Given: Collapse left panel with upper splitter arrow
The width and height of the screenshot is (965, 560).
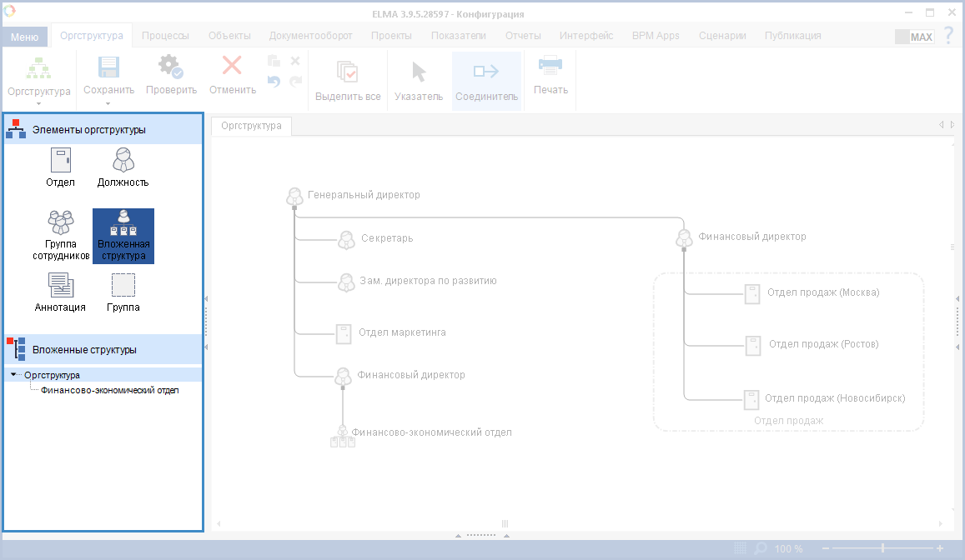Looking at the screenshot, I should point(206,298).
